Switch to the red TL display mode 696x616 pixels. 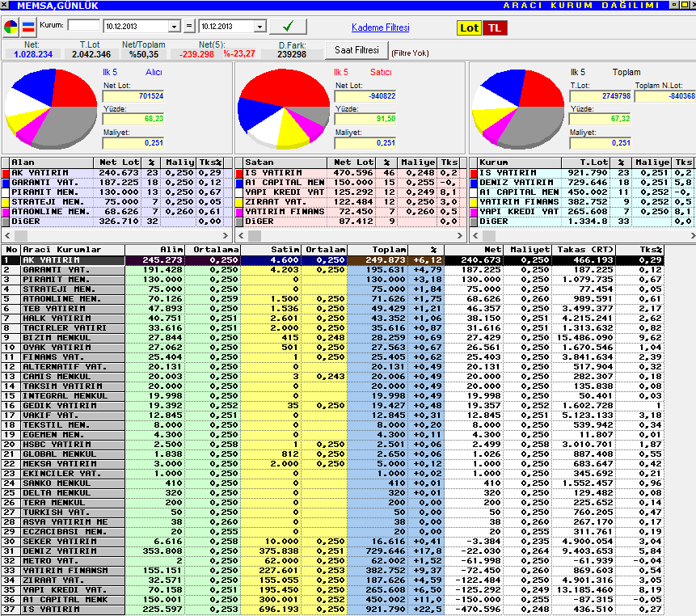(495, 28)
